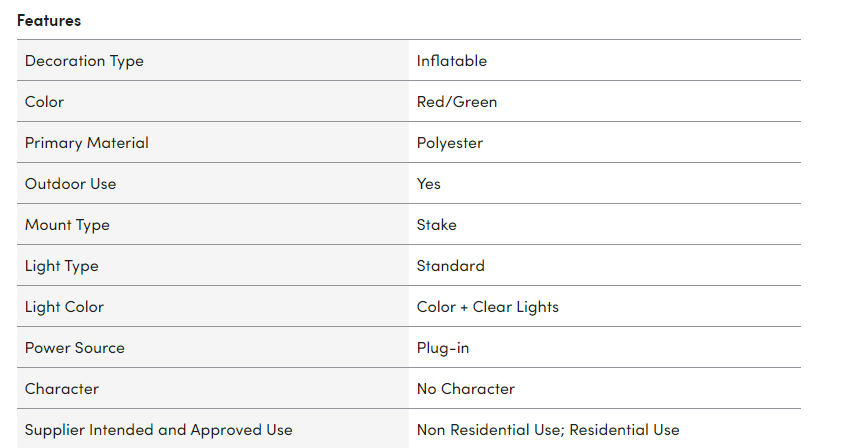The image size is (850, 448).
Task: Select the Color row label
Action: [44, 102]
